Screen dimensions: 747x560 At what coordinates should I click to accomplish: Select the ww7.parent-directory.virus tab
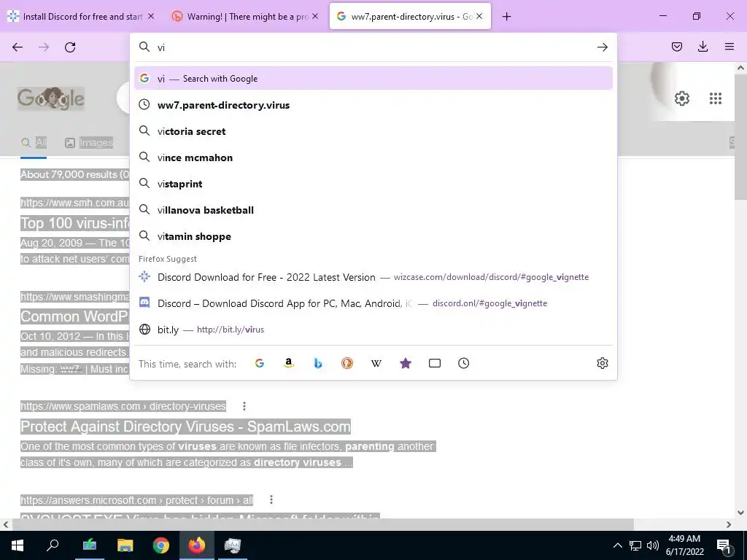pyautogui.click(x=410, y=16)
